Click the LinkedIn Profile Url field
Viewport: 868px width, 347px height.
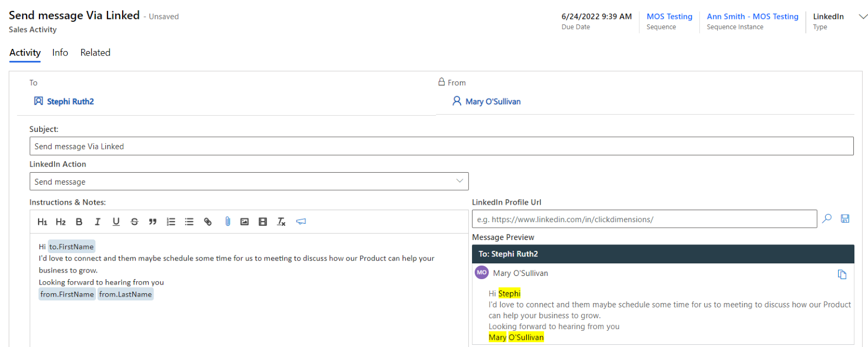tap(644, 219)
